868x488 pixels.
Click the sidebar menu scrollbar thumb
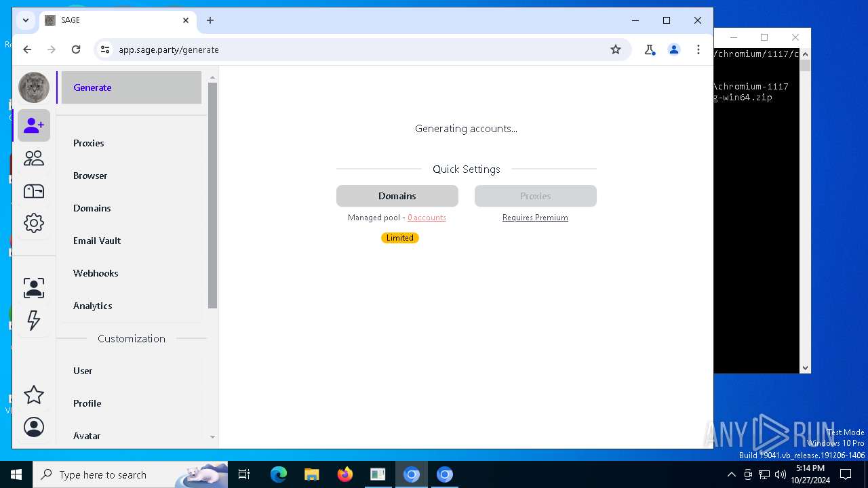coord(212,195)
